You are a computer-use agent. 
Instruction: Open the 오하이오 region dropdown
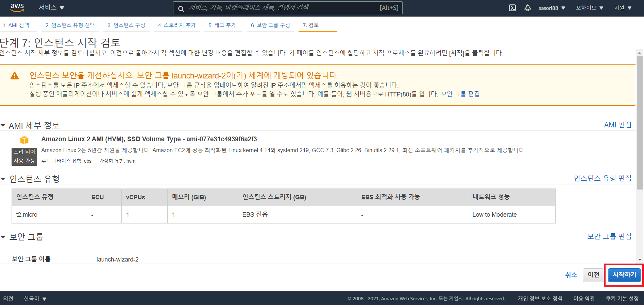tap(589, 8)
